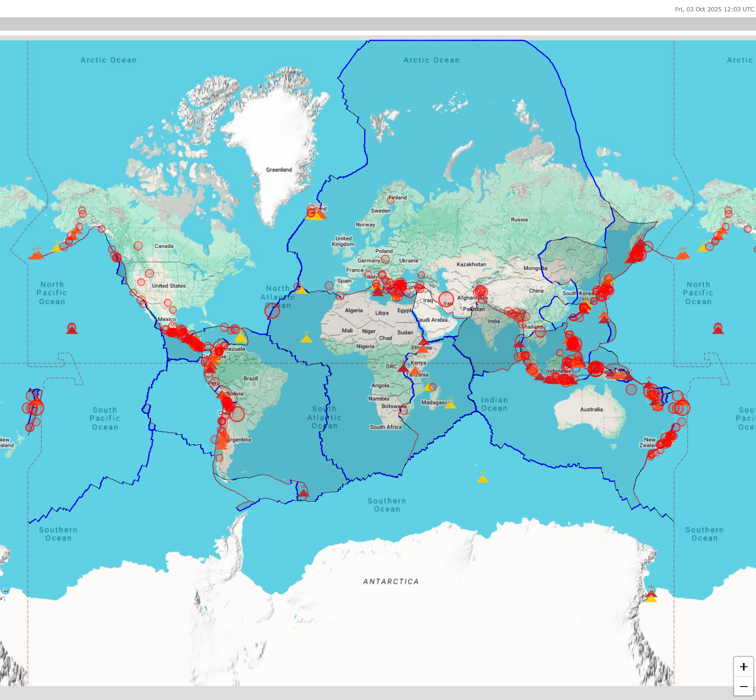Click dark red volcano icon south of Italy

(x=378, y=291)
